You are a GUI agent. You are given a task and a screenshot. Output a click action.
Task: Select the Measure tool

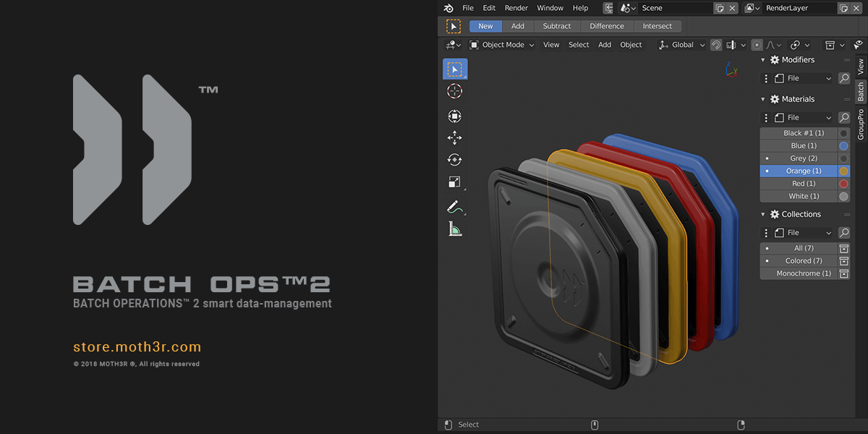[x=455, y=229]
